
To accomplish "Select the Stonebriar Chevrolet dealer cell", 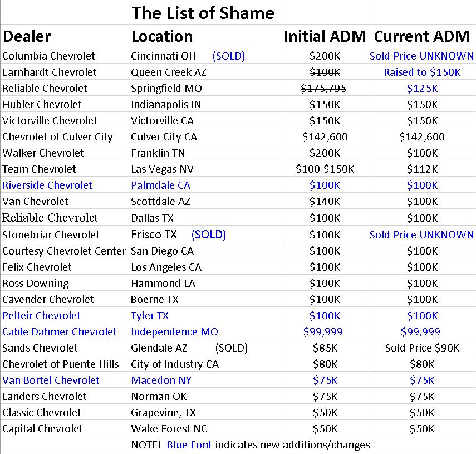I will click(51, 235).
